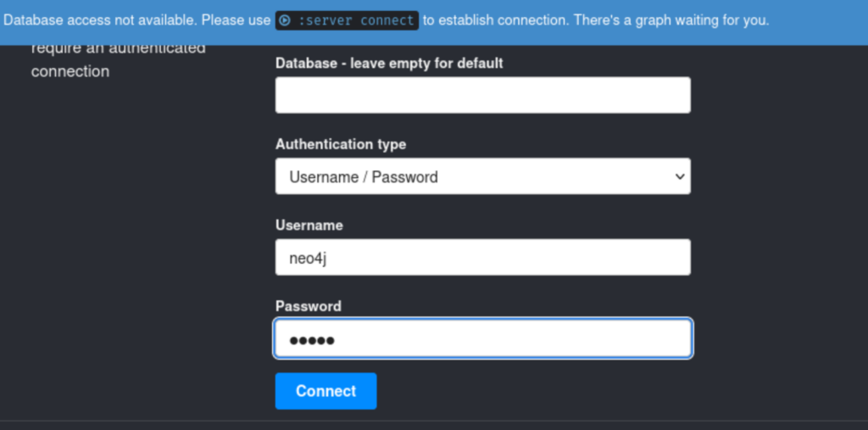Click the Authentication type label
The width and height of the screenshot is (868, 430).
pyautogui.click(x=341, y=145)
